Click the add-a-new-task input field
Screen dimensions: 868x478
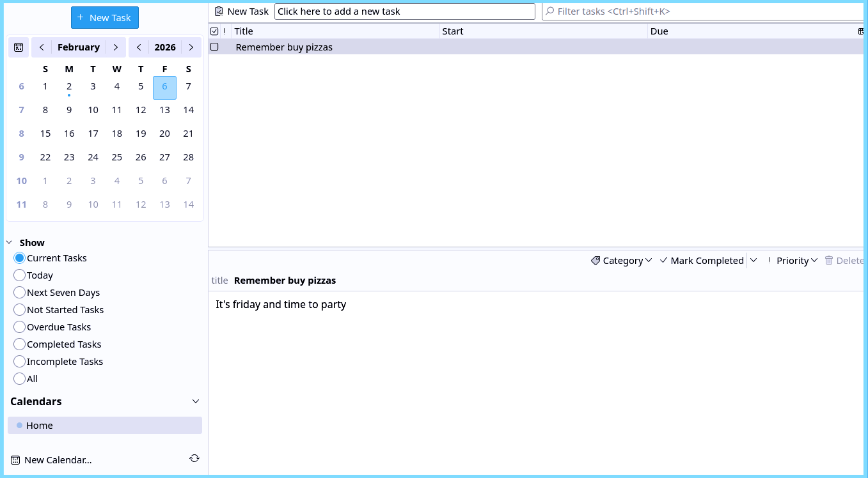(x=404, y=11)
